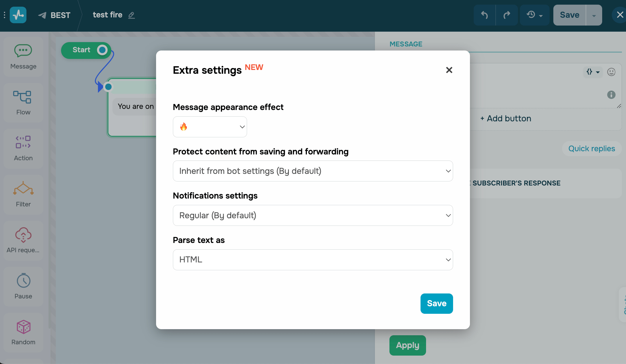The width and height of the screenshot is (626, 364).
Task: Click the redo arrow in top bar
Action: click(507, 15)
